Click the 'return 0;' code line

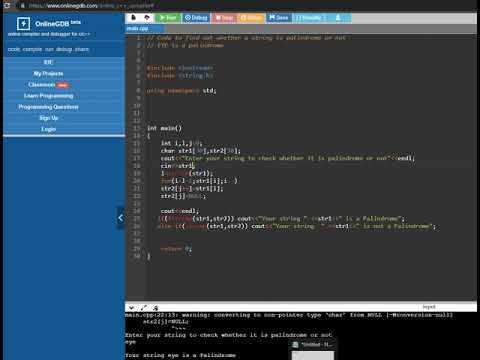176,249
